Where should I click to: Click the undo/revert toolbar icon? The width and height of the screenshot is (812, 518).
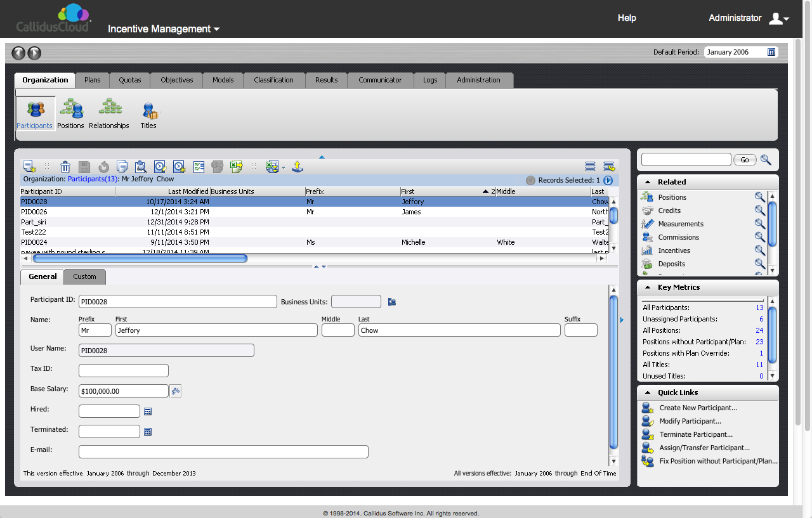click(103, 167)
